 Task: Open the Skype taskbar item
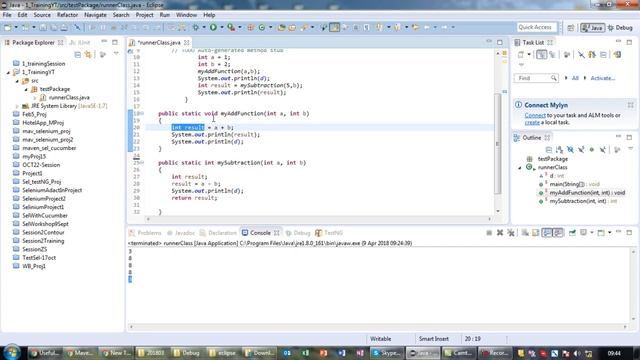pos(387,353)
